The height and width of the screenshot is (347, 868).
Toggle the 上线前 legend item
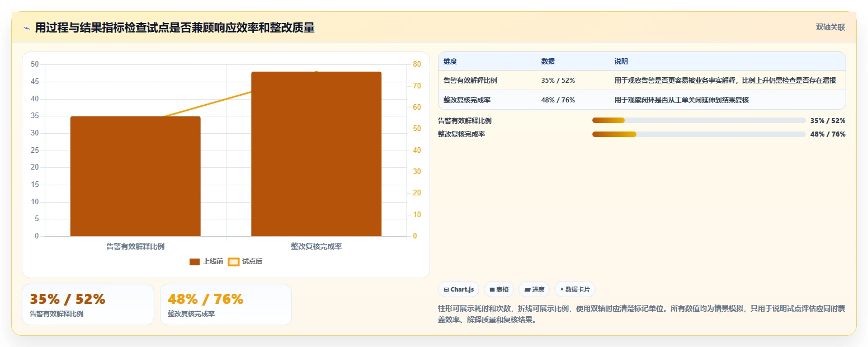[x=206, y=261]
